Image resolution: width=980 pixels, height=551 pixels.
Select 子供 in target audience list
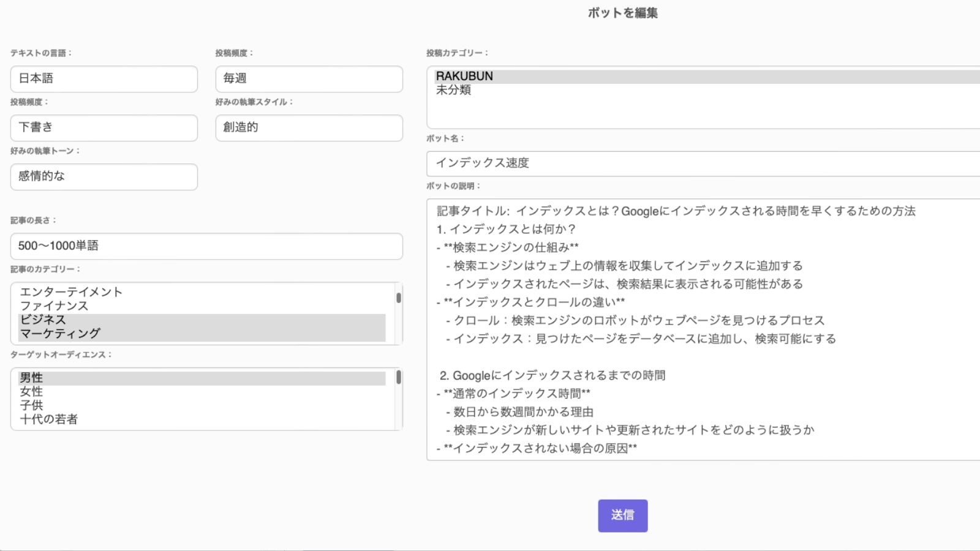click(31, 405)
